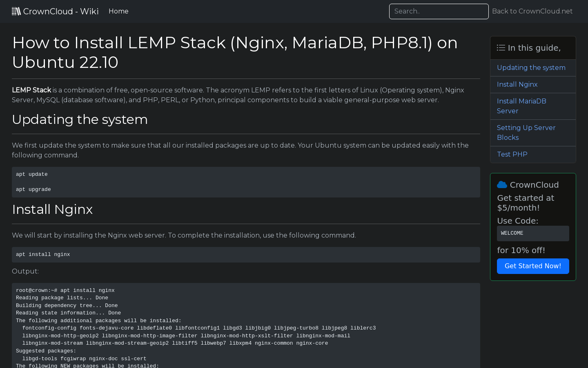
Task: Click the CrownCloud promo card title
Action: click(528, 185)
